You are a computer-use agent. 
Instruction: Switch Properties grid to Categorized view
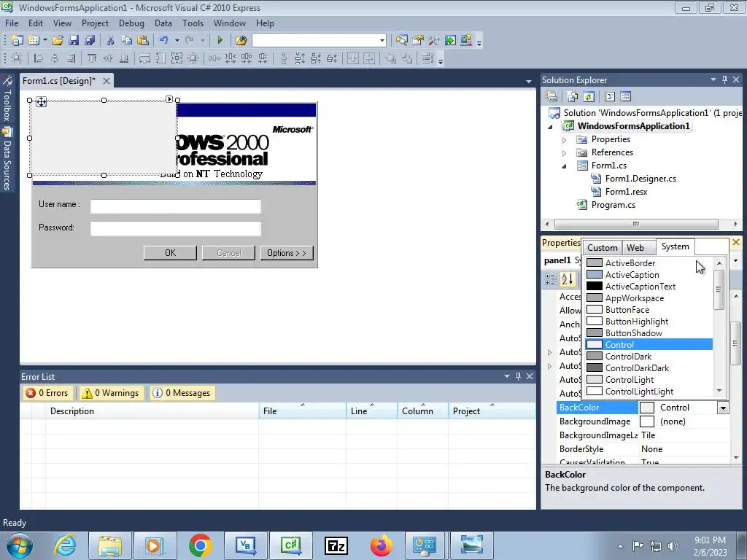[550, 279]
